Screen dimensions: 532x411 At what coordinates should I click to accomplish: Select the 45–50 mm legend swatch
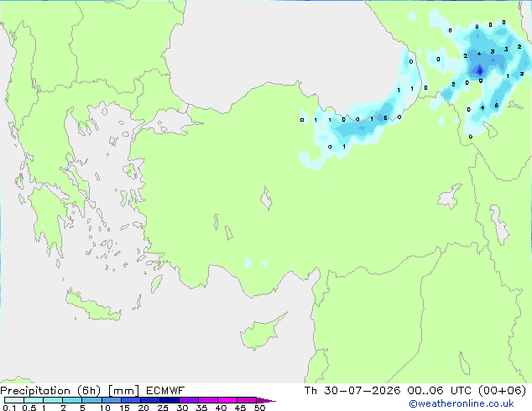point(247,400)
